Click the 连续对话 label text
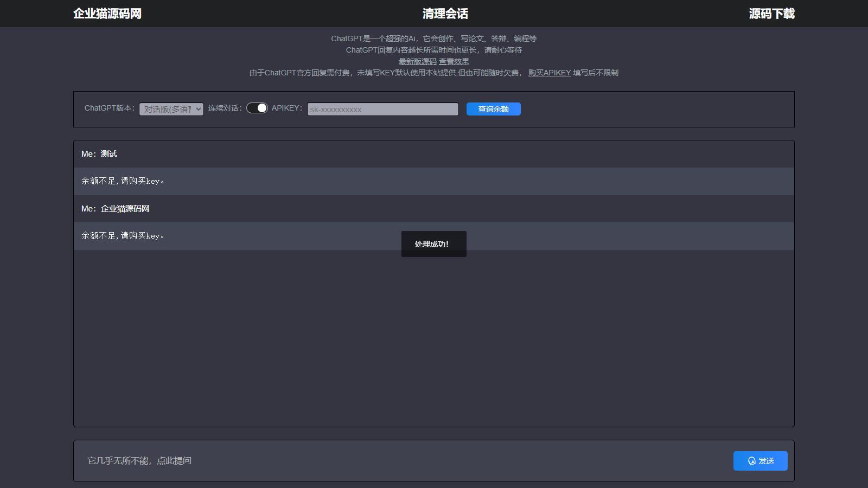 225,108
